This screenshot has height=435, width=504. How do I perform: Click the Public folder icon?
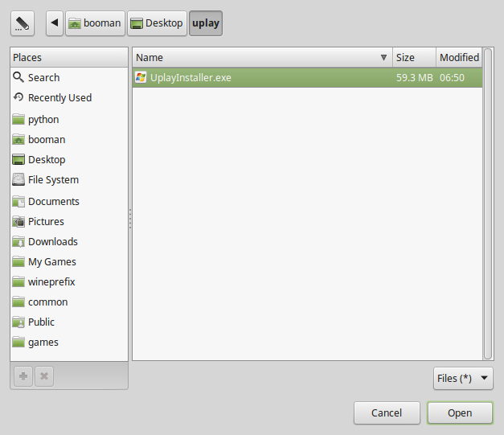pos(18,322)
